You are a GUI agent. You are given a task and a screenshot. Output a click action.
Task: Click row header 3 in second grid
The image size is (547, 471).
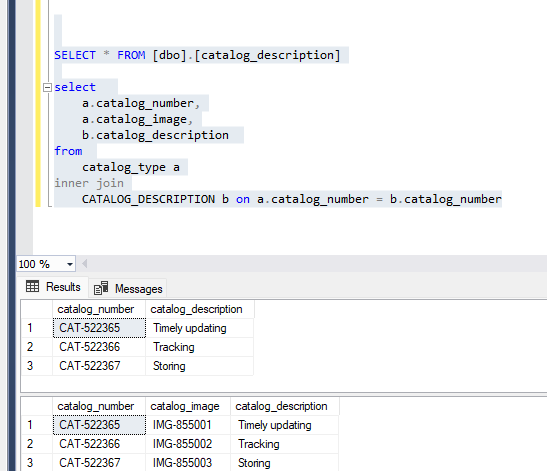coord(37,463)
